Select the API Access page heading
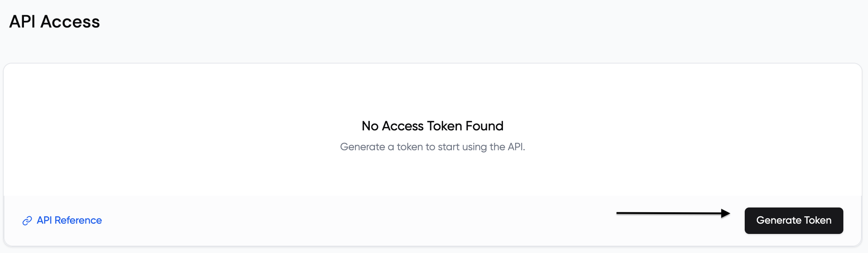 point(55,22)
